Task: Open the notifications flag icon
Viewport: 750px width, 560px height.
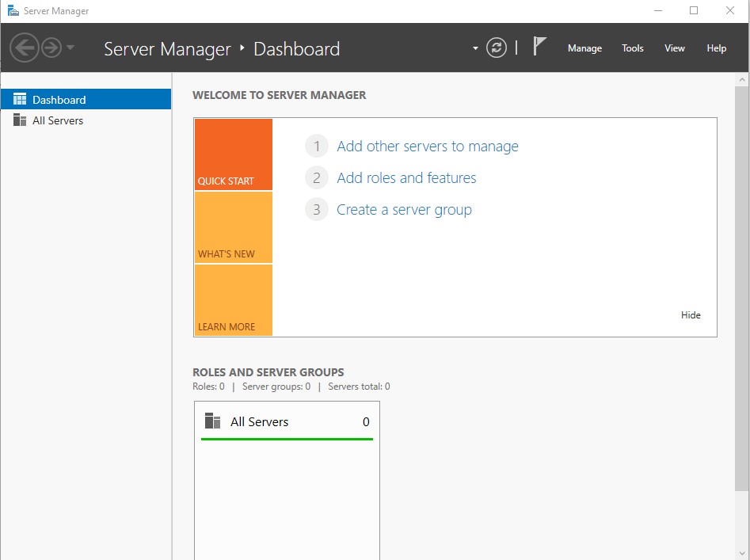Action: (539, 47)
